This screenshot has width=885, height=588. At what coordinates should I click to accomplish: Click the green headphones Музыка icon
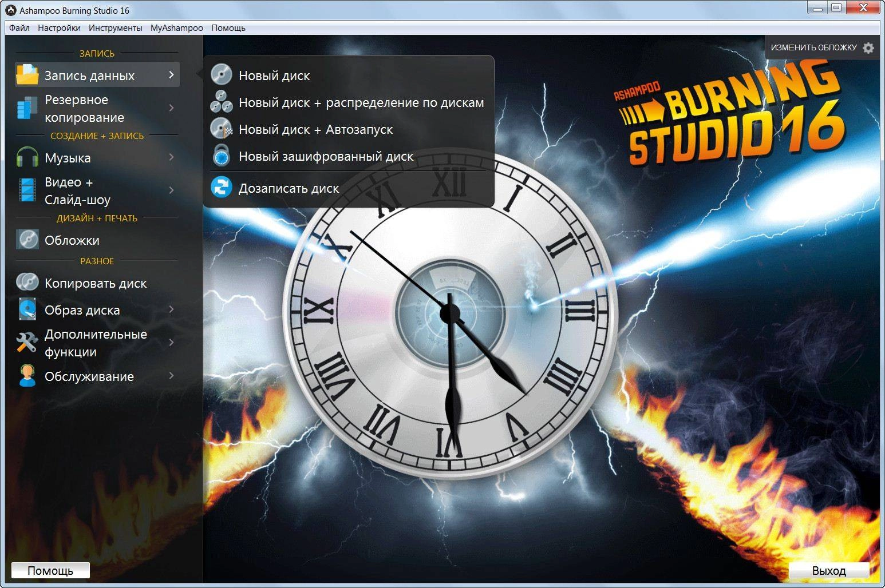(x=27, y=157)
